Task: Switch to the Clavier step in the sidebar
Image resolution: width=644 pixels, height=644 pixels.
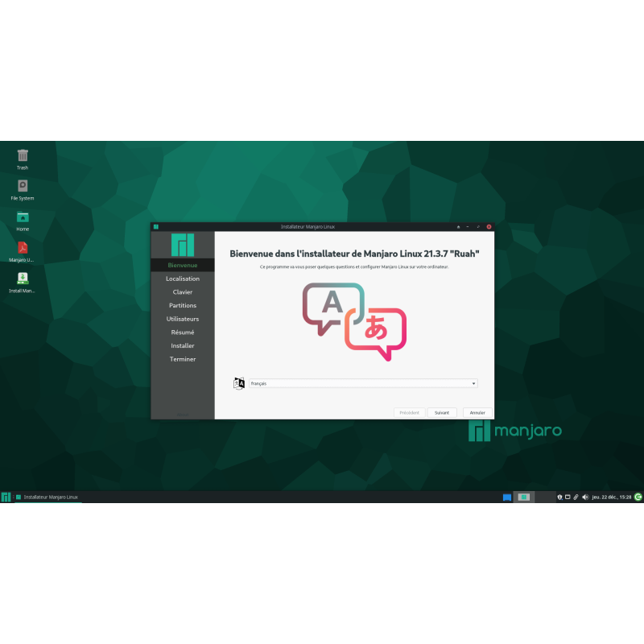Action: tap(183, 291)
